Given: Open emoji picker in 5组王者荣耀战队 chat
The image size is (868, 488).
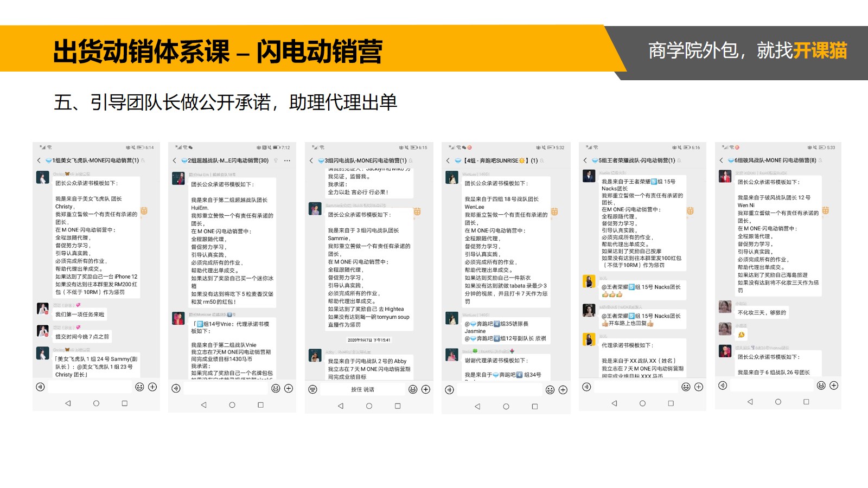Looking at the screenshot, I should click(686, 387).
